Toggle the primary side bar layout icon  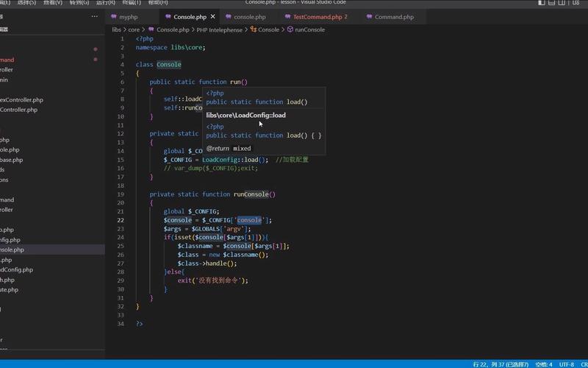[x=542, y=2]
